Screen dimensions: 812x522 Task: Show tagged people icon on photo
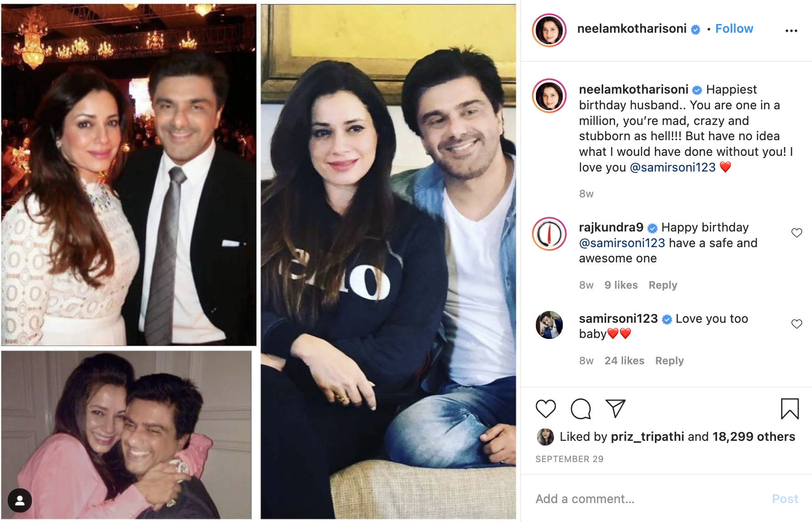coord(20,500)
